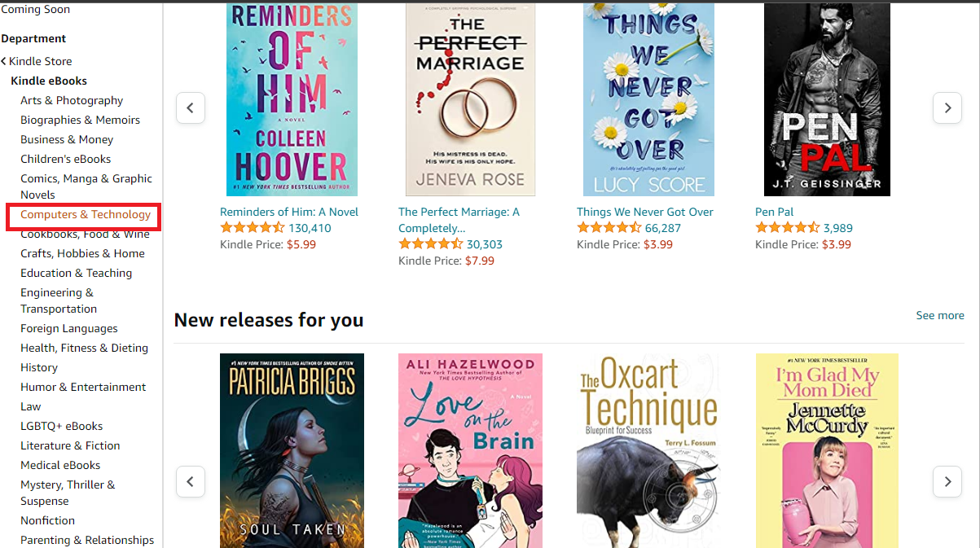Click the New releases carousel's left arrow
The width and height of the screenshot is (980, 548).
(190, 481)
